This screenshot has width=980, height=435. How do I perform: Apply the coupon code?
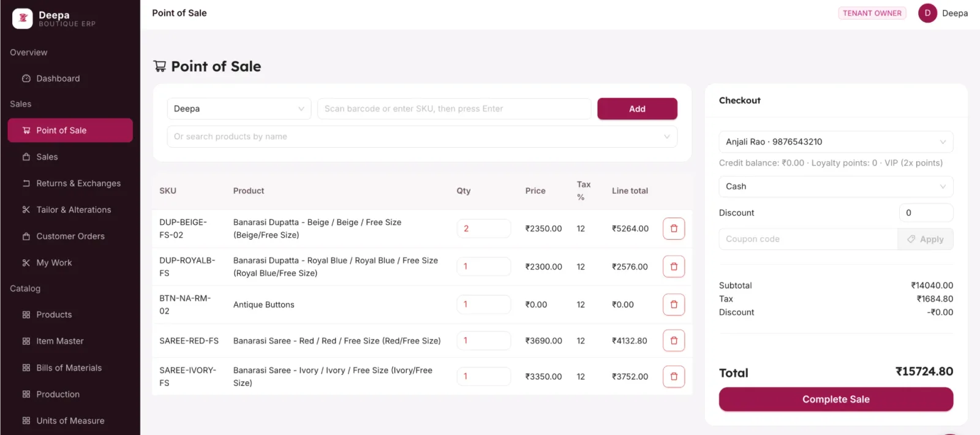pyautogui.click(x=925, y=239)
